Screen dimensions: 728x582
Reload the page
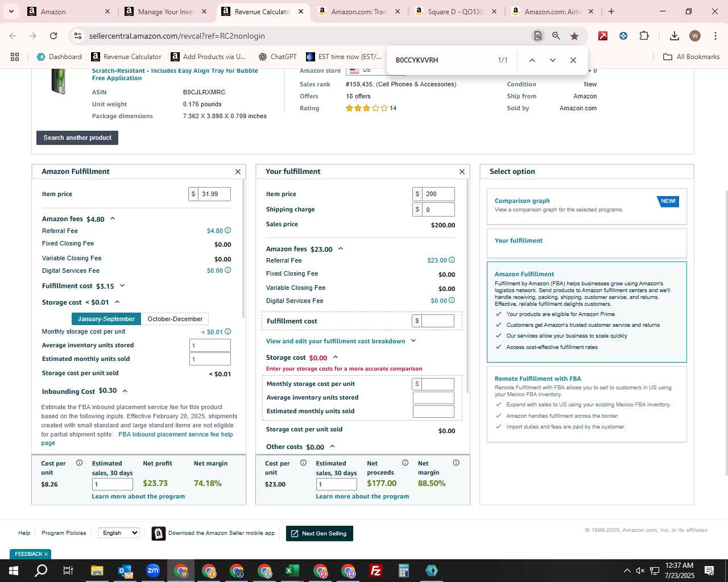(53, 36)
